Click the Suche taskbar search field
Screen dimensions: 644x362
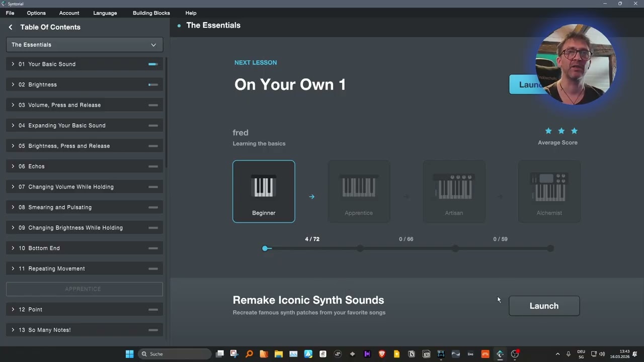tap(174, 354)
